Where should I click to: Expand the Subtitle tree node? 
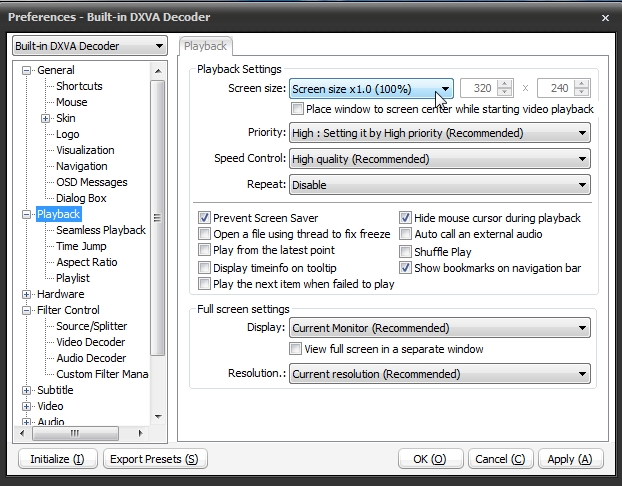(x=26, y=390)
